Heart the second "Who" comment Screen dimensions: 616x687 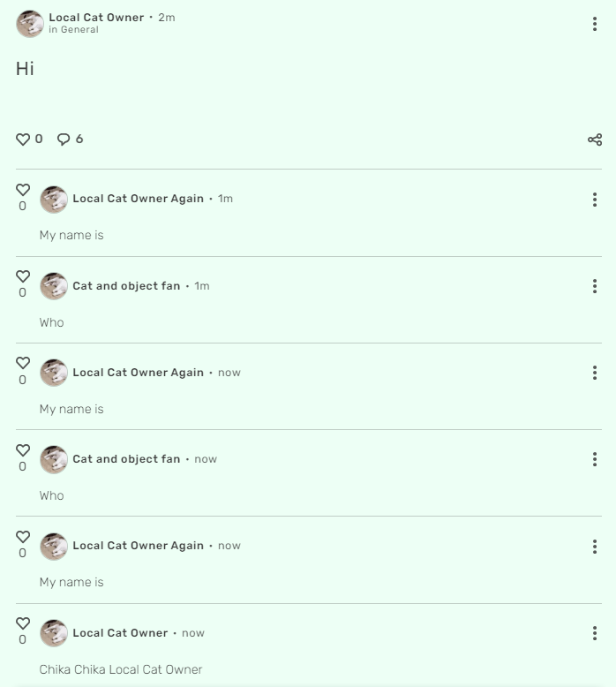[x=23, y=450]
